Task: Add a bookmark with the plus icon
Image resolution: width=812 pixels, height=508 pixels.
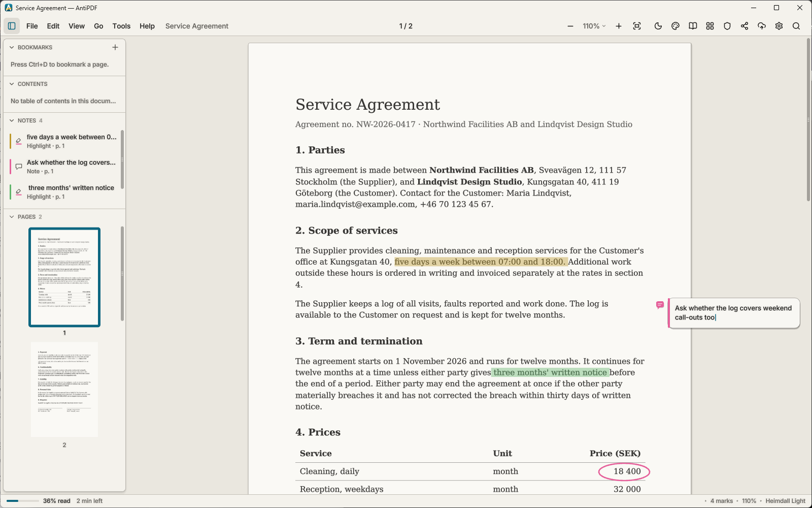Action: click(x=115, y=47)
